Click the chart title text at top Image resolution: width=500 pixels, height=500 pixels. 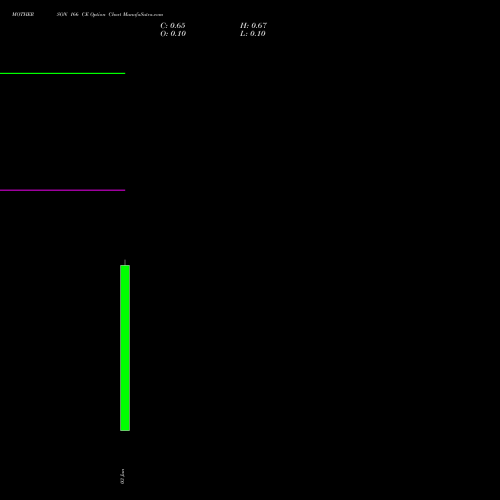click(x=87, y=14)
